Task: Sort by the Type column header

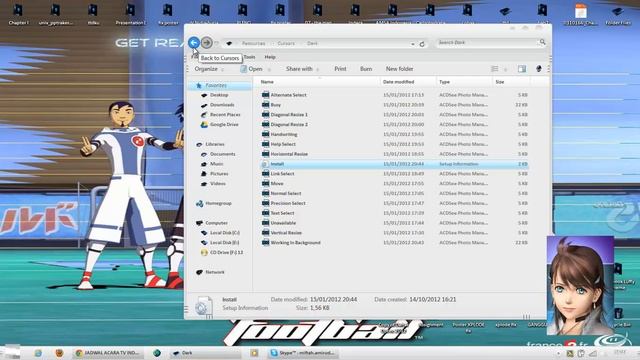Action: (x=464, y=82)
